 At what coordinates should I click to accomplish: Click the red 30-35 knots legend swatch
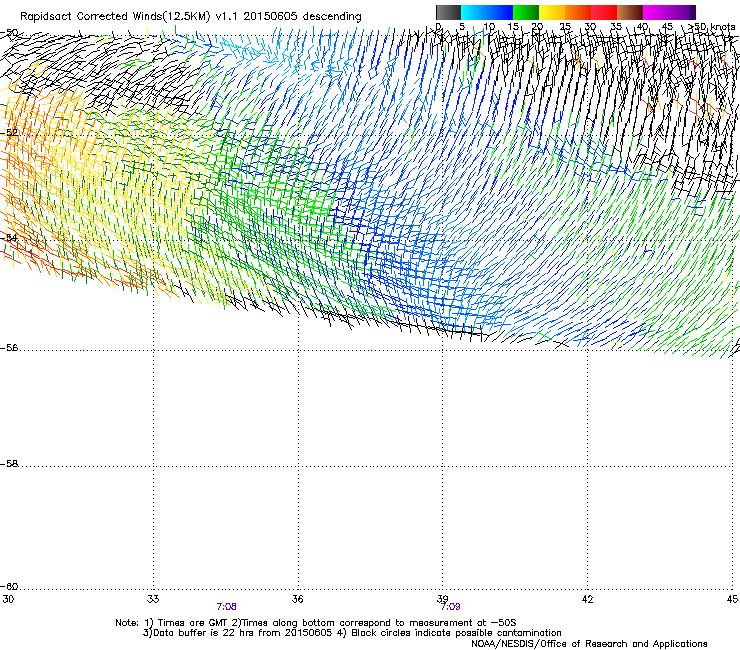point(604,12)
